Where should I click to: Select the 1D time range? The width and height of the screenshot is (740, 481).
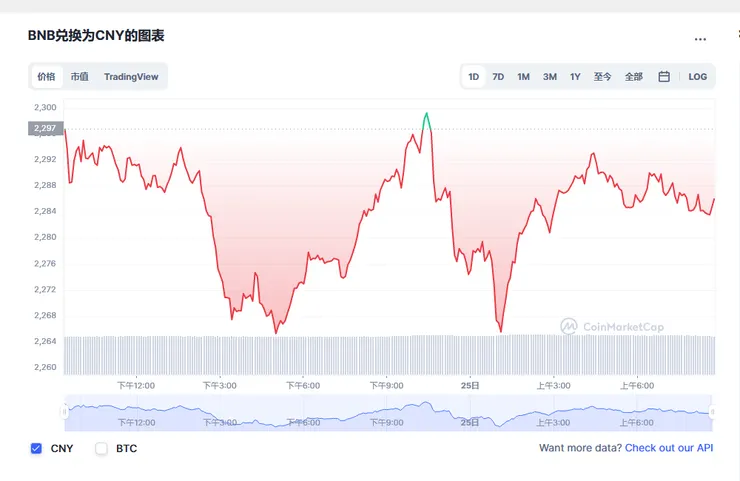tap(474, 77)
